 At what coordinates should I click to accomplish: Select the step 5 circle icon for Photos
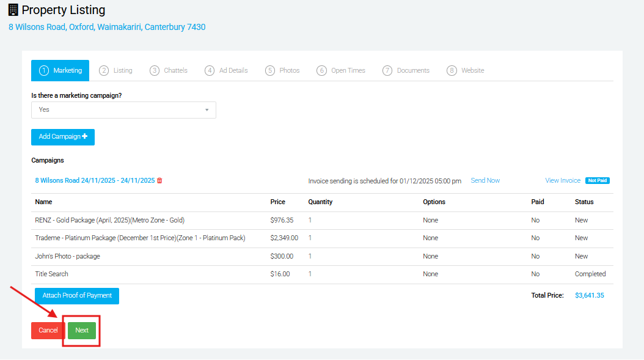pos(270,71)
